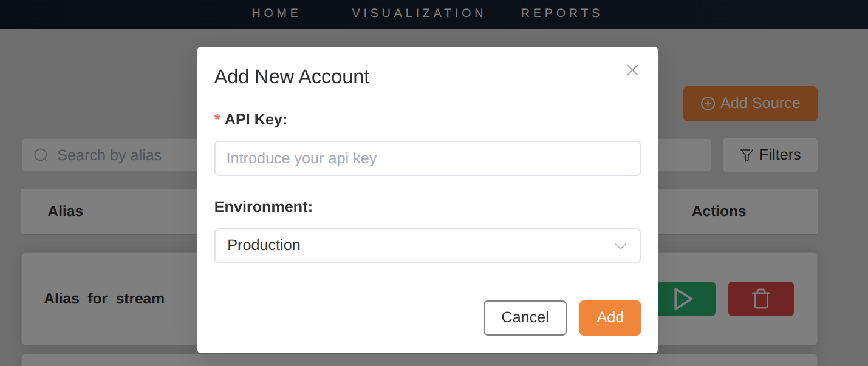Screen dimensions: 868x366
Task: Click the Actions column header
Action: (x=719, y=211)
